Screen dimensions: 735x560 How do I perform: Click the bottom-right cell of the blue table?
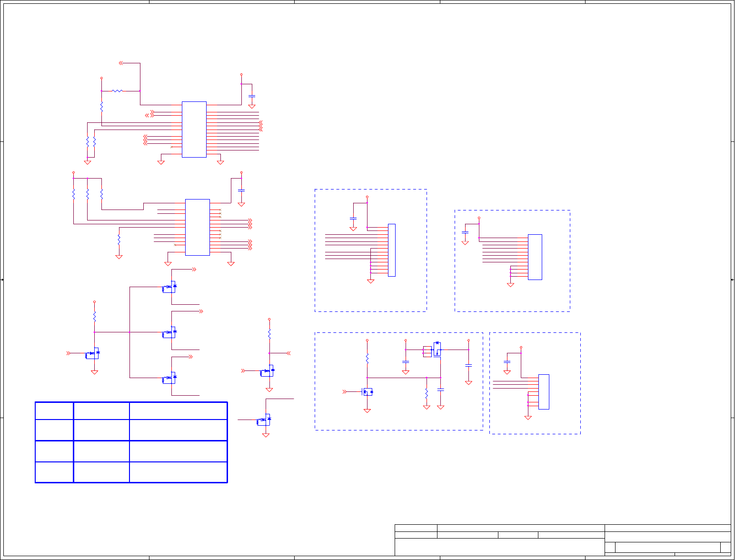178,472
